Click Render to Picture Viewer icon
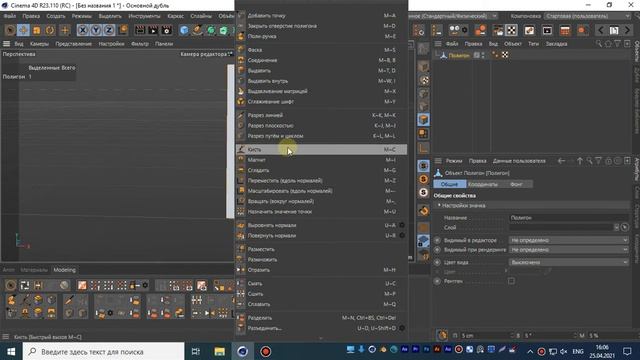Viewport: 640px width, 360px height. coord(153,30)
